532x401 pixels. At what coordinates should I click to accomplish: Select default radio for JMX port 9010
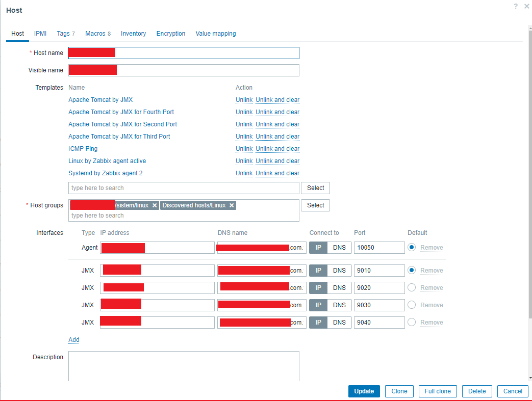click(x=412, y=270)
